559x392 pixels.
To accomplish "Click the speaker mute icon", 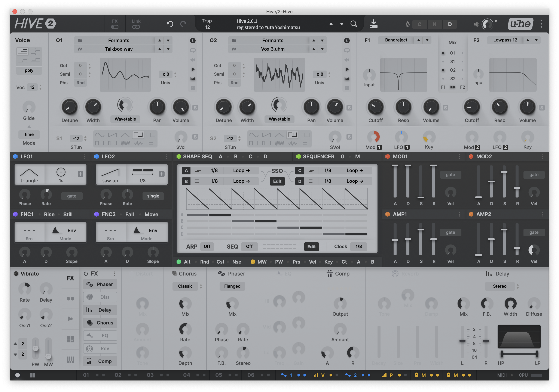I will (476, 24).
